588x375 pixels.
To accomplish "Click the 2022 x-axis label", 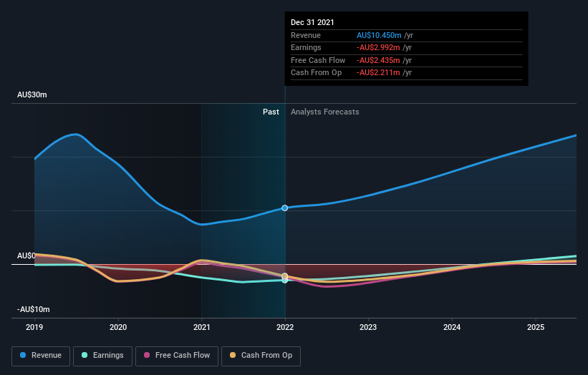I will coord(285,327).
